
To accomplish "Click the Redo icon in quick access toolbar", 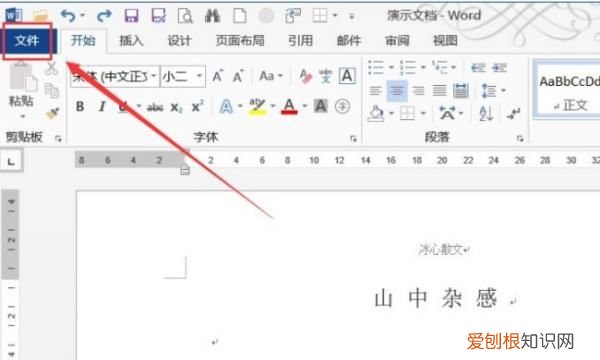I will [x=104, y=16].
